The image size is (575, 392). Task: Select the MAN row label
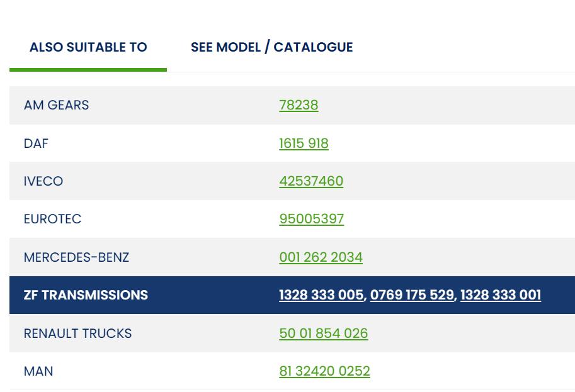(38, 371)
